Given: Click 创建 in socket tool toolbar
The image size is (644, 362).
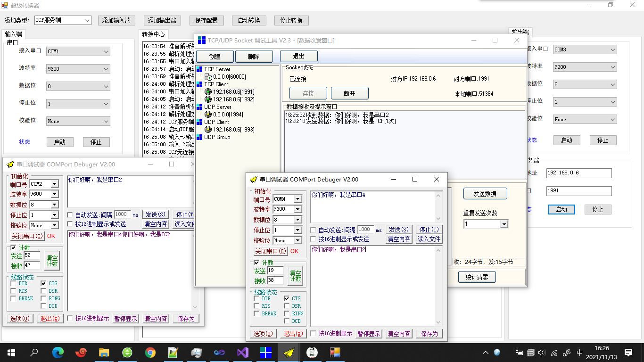Looking at the screenshot, I should [x=215, y=57].
